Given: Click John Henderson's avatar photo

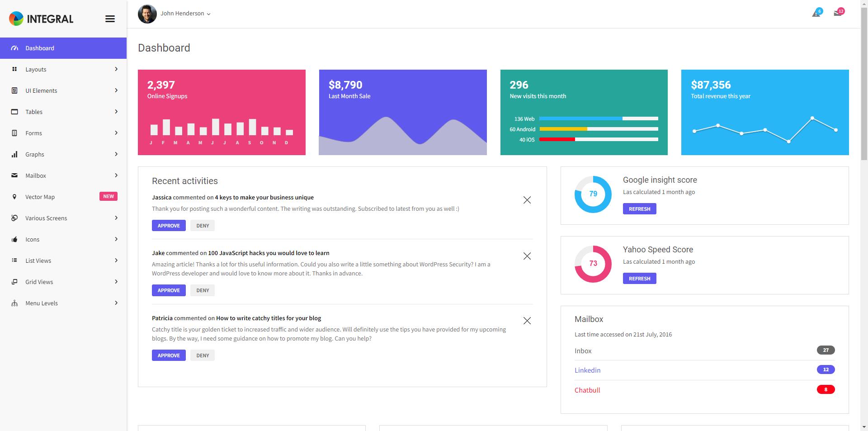Looking at the screenshot, I should pyautogui.click(x=147, y=14).
